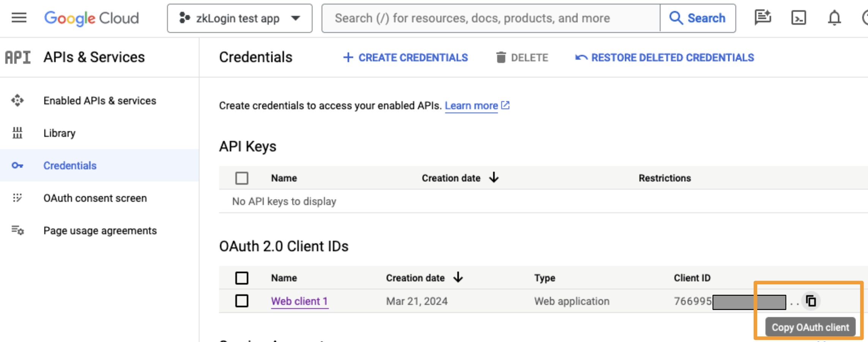Focus the resource search field
Viewport: 868px width, 342px height.
[x=491, y=18]
